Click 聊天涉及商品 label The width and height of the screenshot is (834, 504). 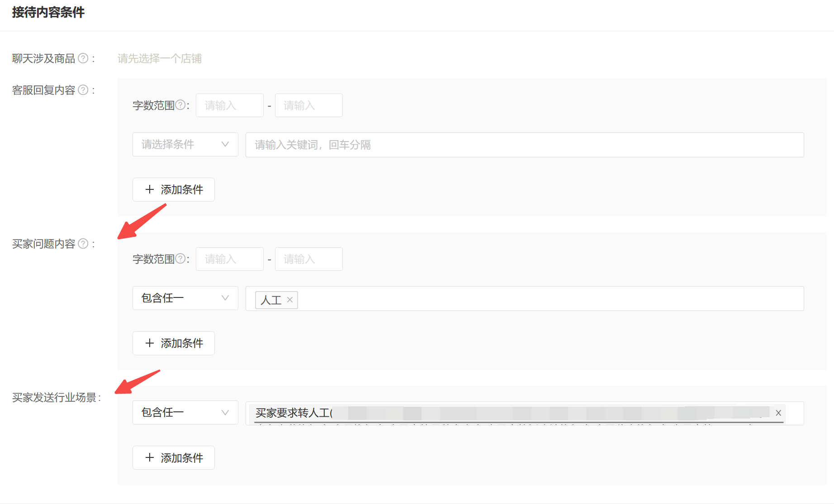click(43, 59)
